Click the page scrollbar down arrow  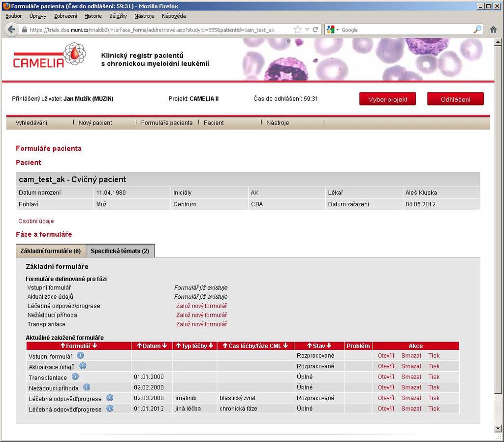coord(498,429)
